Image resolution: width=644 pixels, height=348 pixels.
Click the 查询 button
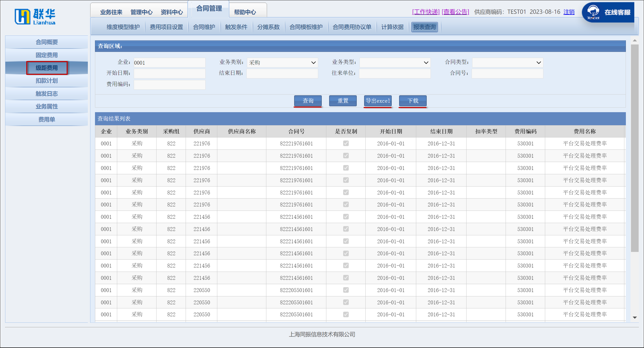tap(308, 101)
